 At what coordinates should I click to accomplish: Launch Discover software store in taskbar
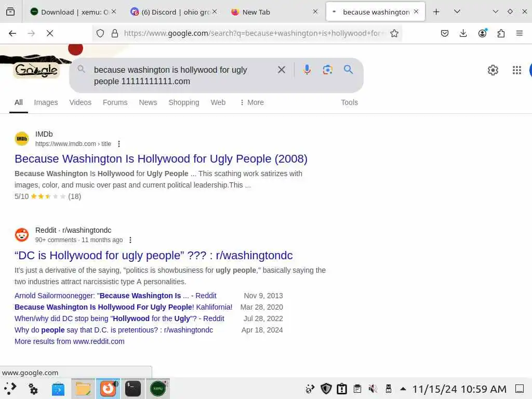(58, 389)
